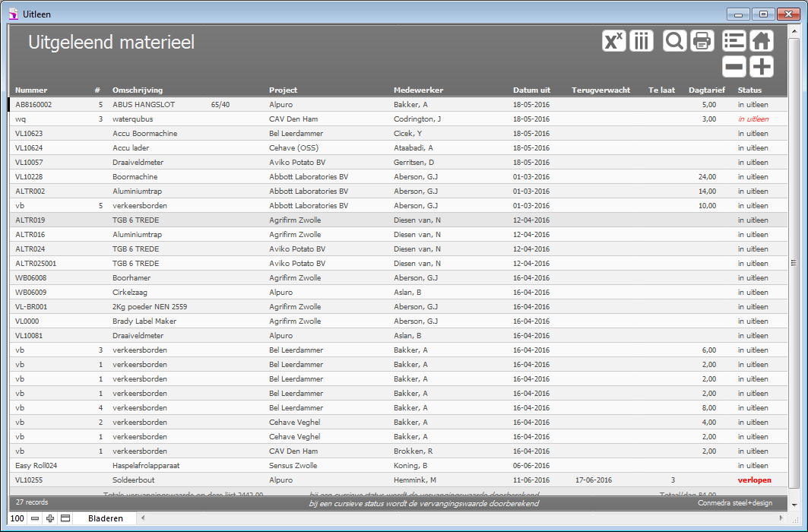Open the Bladeren mode popup
Screen dimensions: 808x532
pyautogui.click(x=105, y=518)
